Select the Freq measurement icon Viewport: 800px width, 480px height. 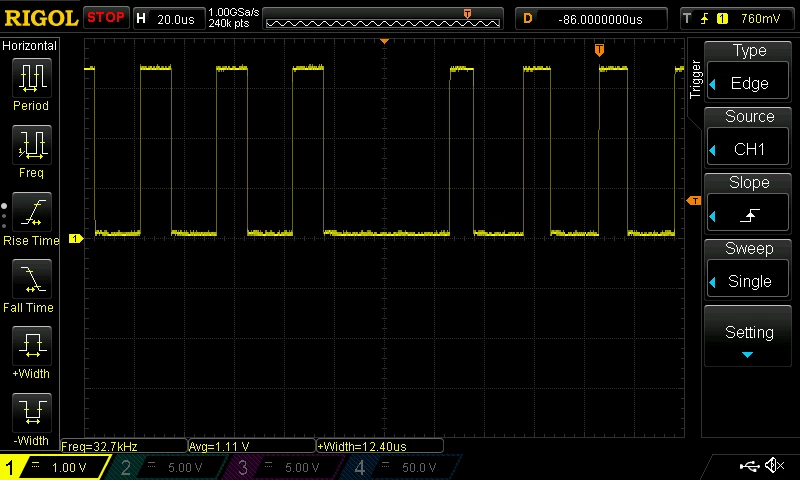coord(32,145)
